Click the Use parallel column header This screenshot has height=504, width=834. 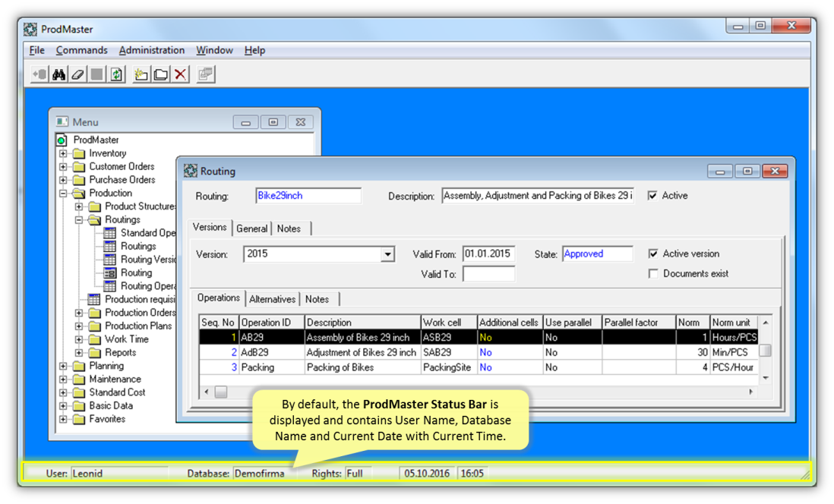click(x=572, y=322)
